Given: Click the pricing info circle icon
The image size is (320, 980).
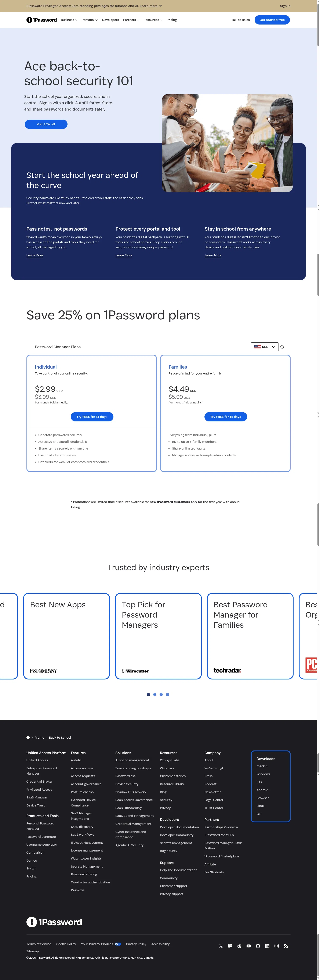Looking at the screenshot, I should (282, 347).
